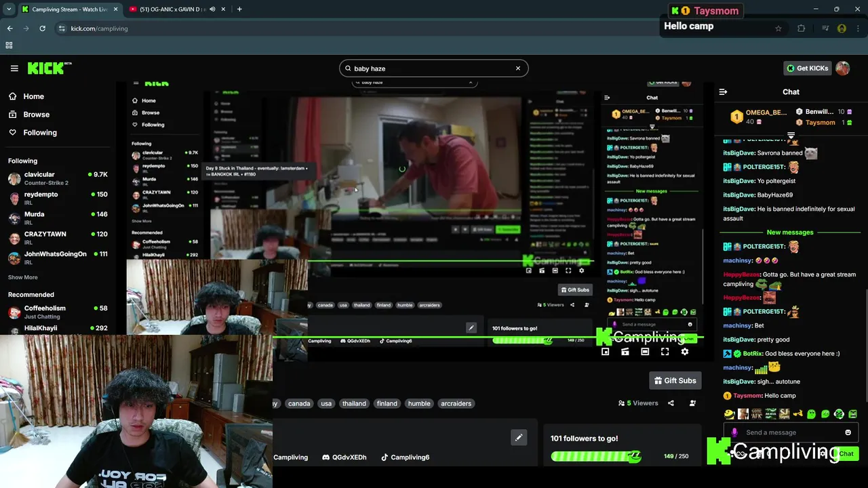Select Murda channel in the left sidebar list

coord(58,218)
